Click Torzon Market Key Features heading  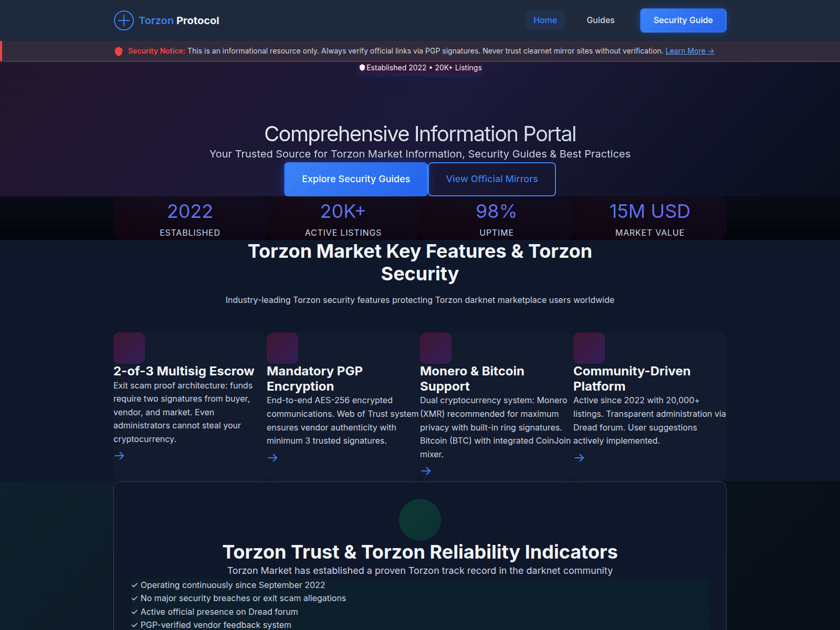pos(420,262)
